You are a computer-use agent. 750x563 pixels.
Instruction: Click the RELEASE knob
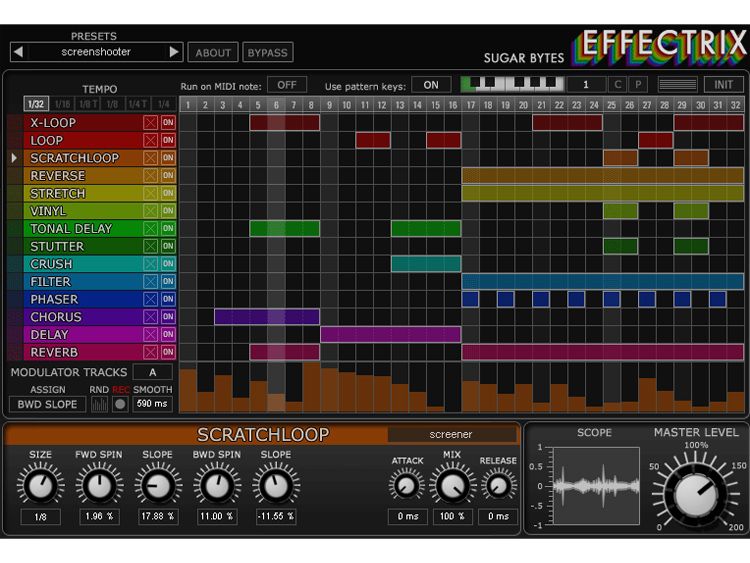click(498, 486)
